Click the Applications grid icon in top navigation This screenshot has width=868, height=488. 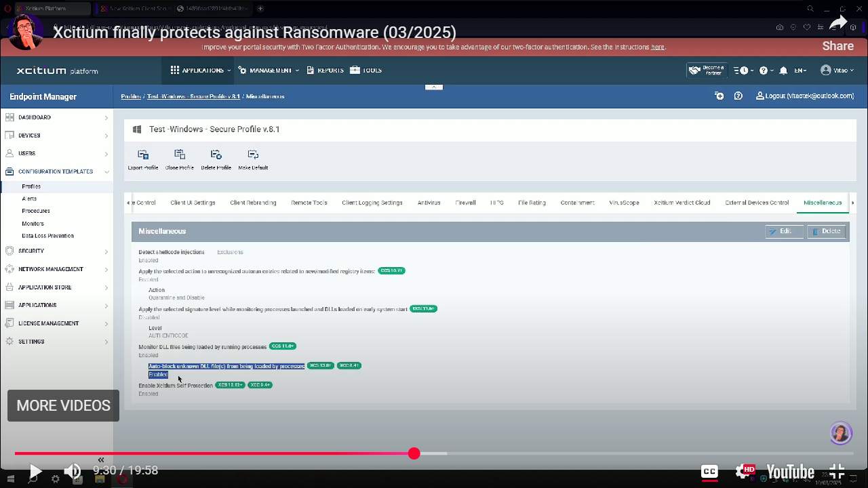tap(175, 70)
